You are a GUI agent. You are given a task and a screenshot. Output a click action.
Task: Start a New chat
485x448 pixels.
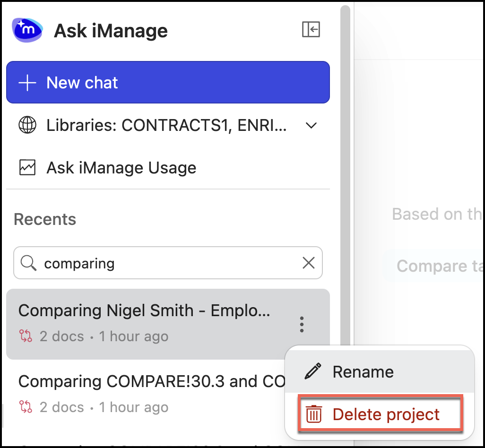click(168, 83)
